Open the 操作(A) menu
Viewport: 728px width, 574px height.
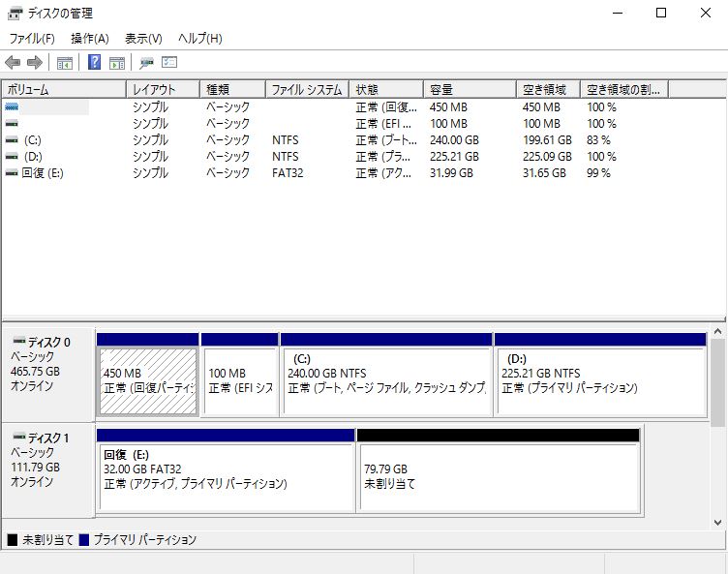[x=90, y=38]
